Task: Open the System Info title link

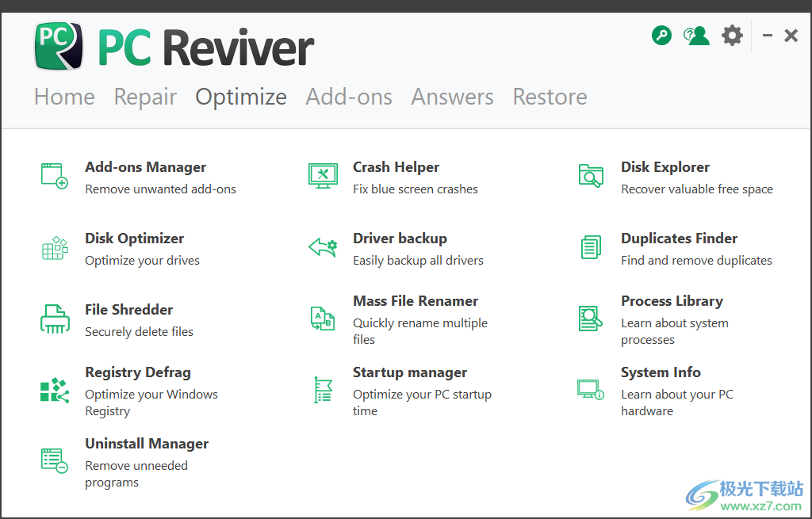Action: click(661, 372)
